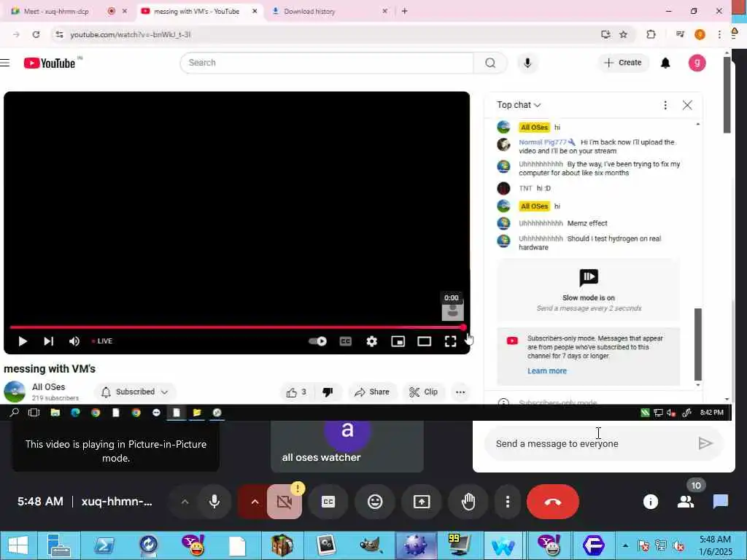Bookmark this page with the star
The image size is (747, 560).
point(623,34)
